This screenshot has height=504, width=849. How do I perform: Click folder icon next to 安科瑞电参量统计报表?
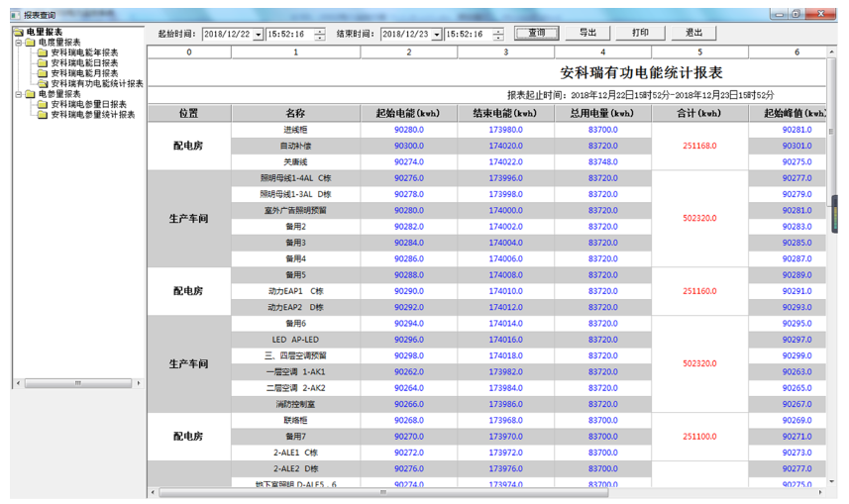42,115
